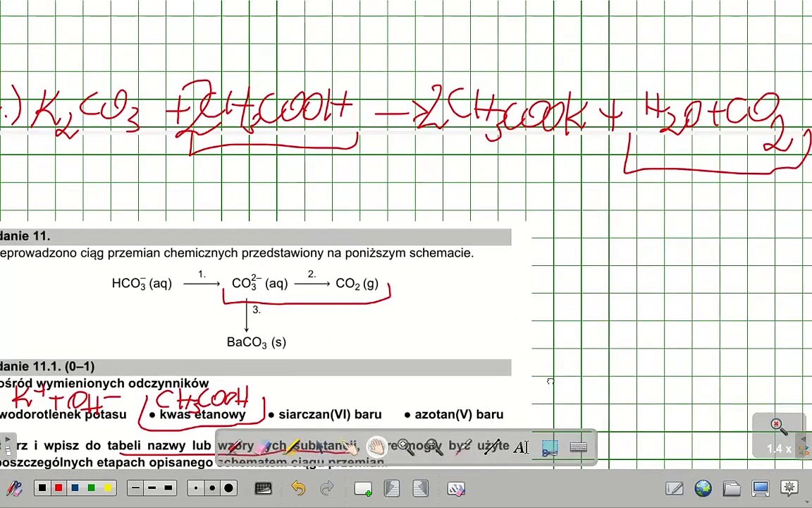Screen dimensions: 812x508
Task: Open the page background options
Action: [264, 488]
